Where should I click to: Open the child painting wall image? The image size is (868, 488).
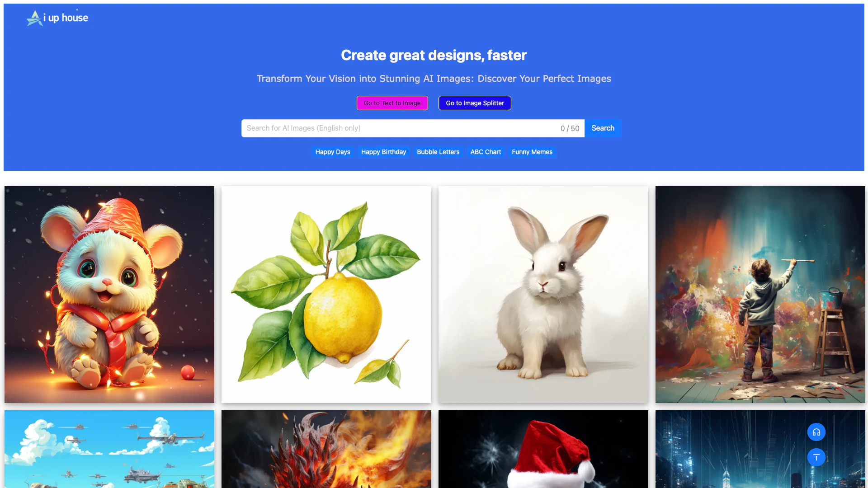[x=760, y=295]
